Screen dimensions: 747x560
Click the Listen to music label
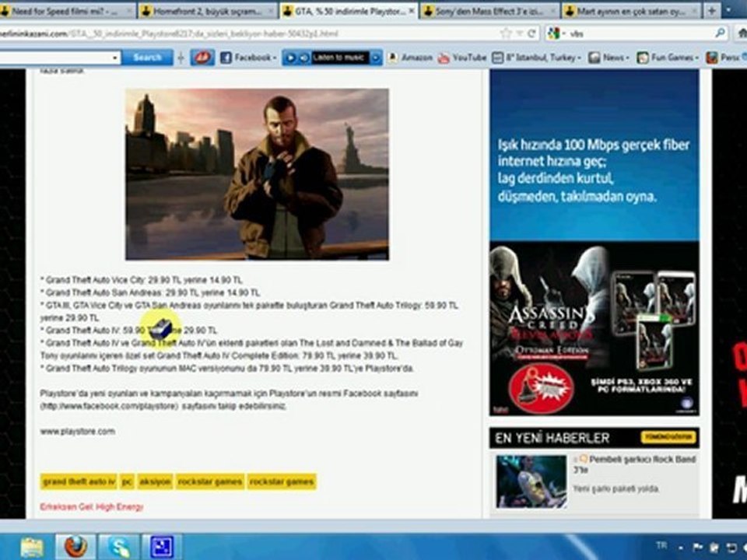(x=340, y=58)
